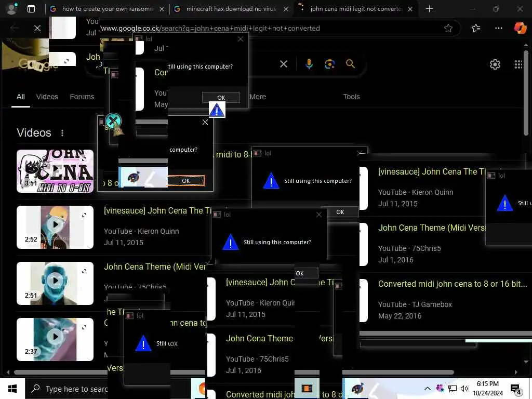Click the red error X icon
This screenshot has height=399, width=532.
click(x=113, y=121)
